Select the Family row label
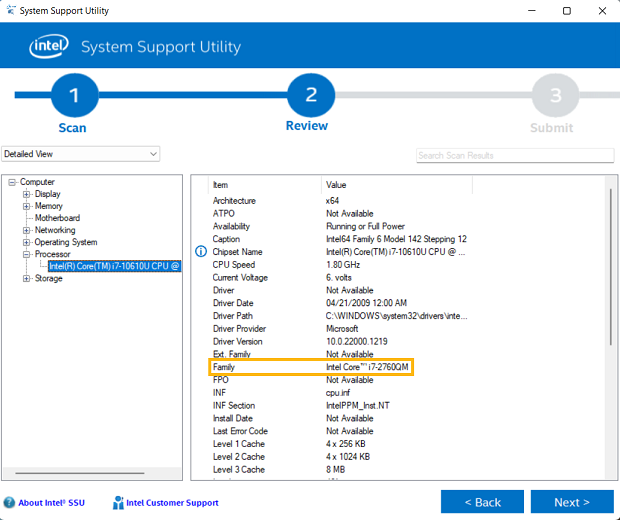Screen dimensions: 620x520 click(224, 367)
